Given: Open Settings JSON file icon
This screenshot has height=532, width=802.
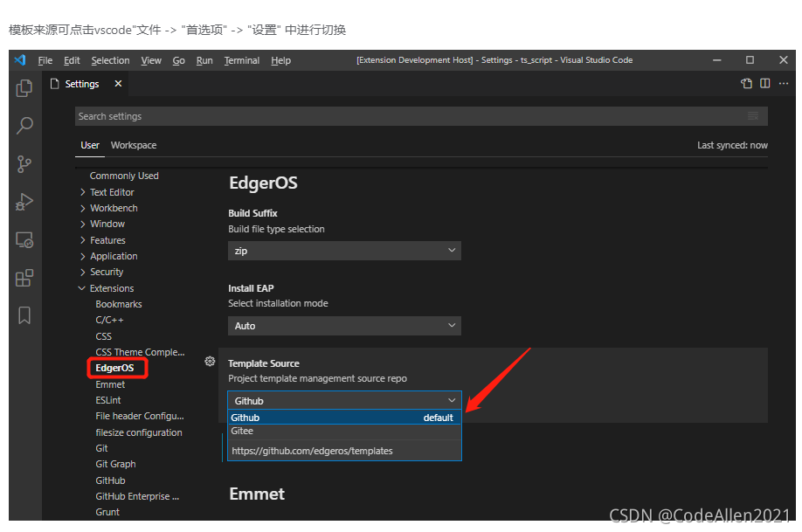Looking at the screenshot, I should tap(746, 83).
